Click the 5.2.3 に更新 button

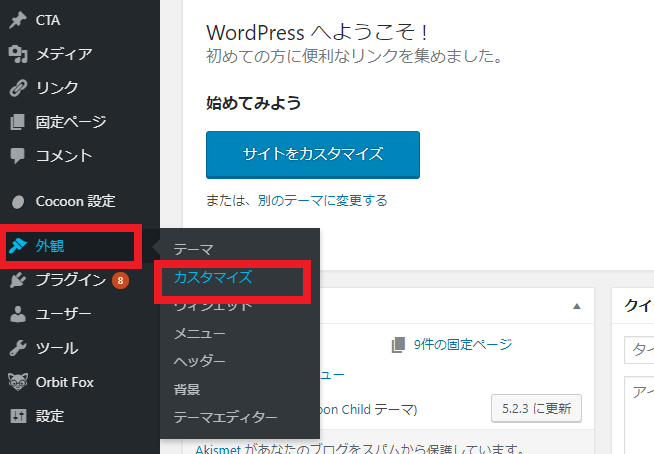tap(536, 408)
